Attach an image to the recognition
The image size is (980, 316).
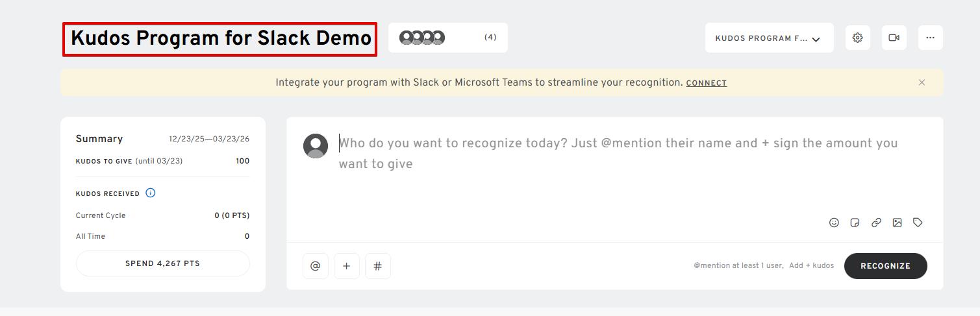tap(897, 223)
